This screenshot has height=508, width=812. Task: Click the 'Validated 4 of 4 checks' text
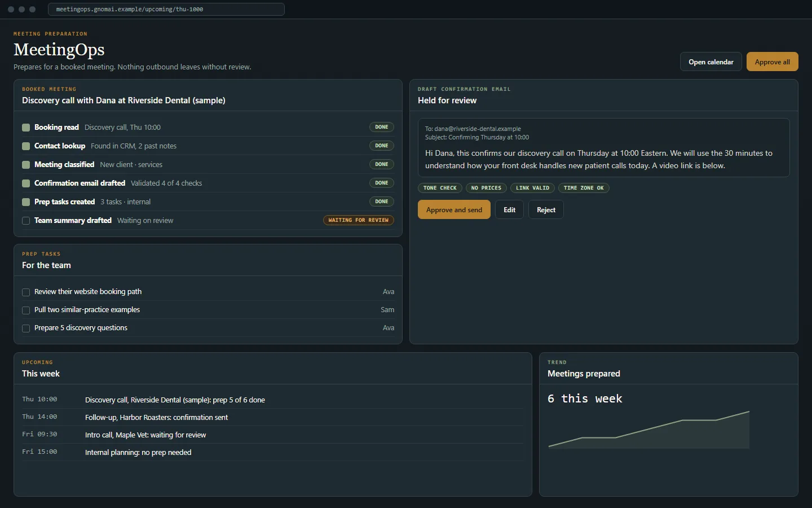click(166, 183)
